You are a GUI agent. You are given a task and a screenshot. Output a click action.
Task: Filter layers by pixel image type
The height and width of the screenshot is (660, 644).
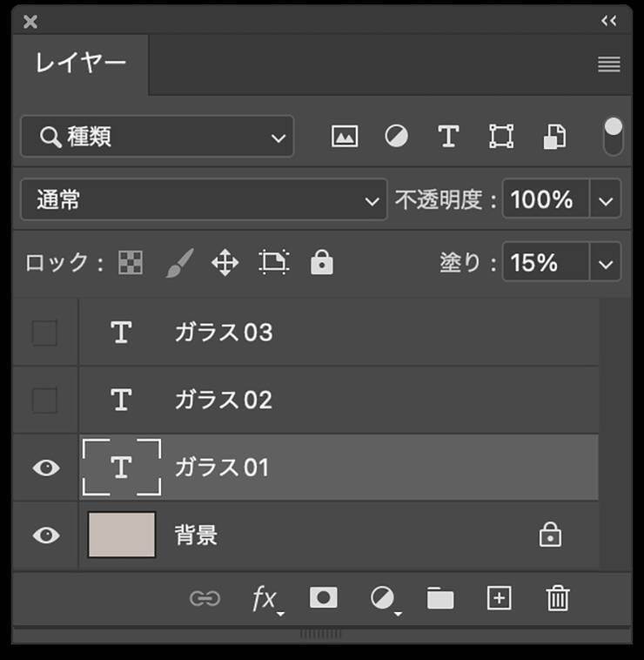pyautogui.click(x=345, y=137)
